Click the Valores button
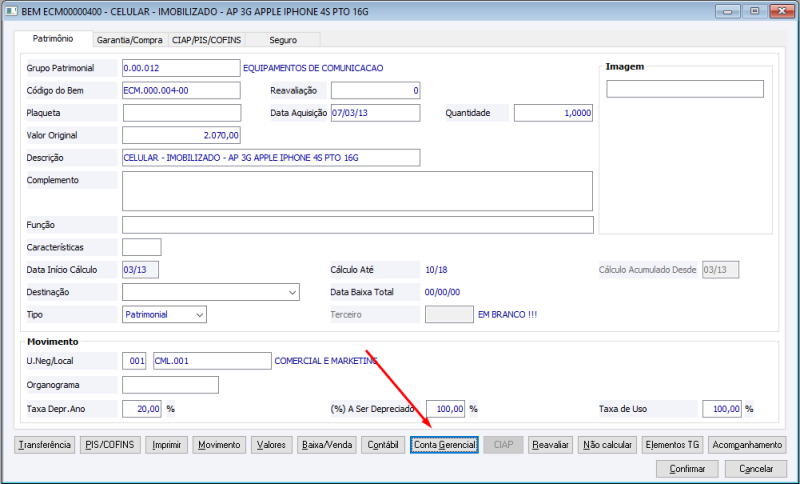Viewport: 800px width, 484px height. 271,445
